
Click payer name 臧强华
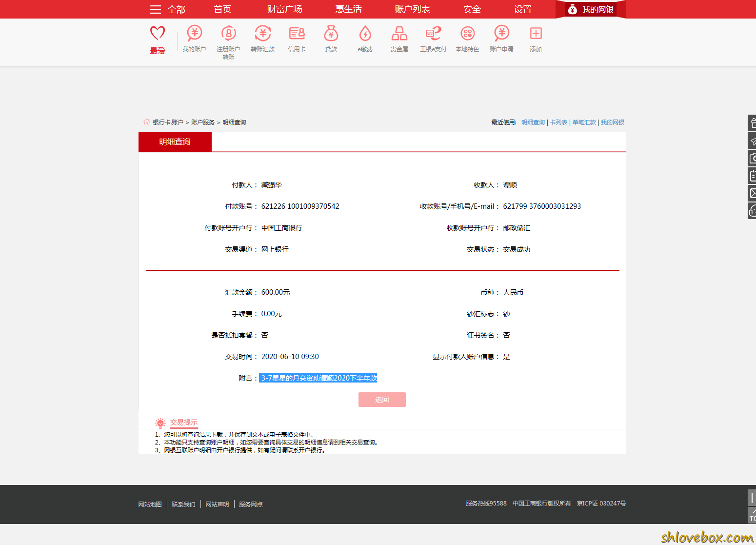(x=271, y=185)
